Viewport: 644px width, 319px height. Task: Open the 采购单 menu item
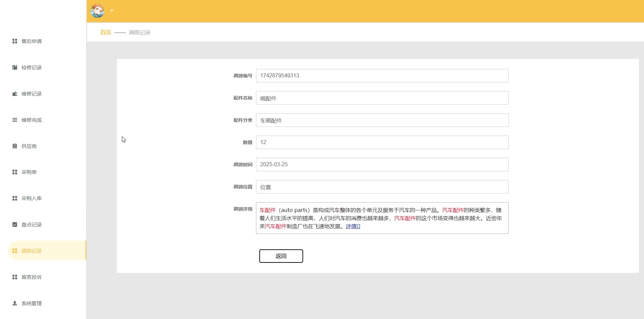tap(29, 172)
